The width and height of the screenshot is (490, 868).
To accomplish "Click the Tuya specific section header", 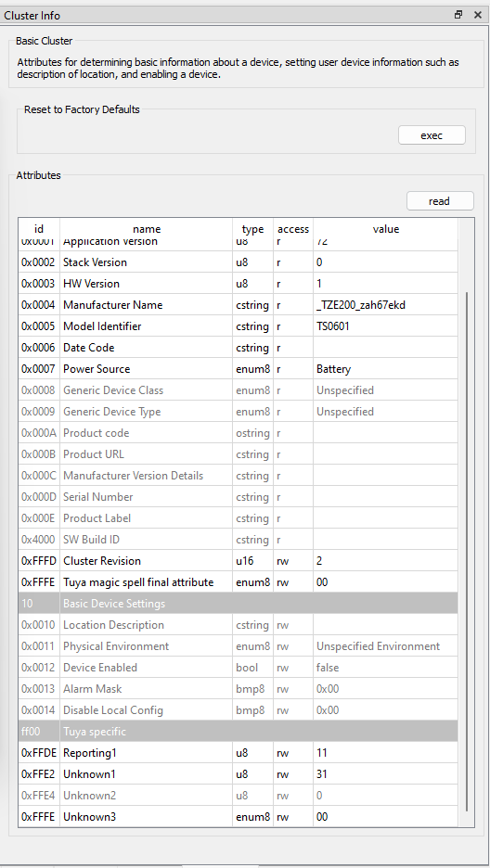I will click(x=239, y=732).
